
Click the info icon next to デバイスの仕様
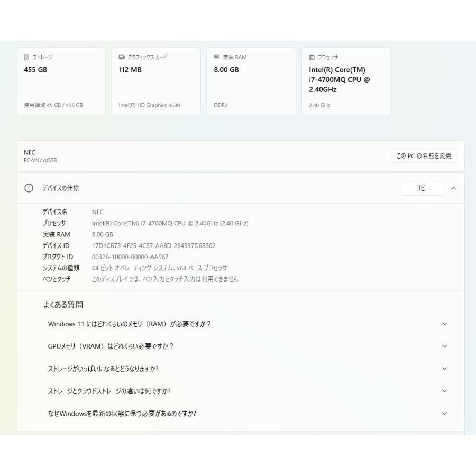[x=29, y=188]
